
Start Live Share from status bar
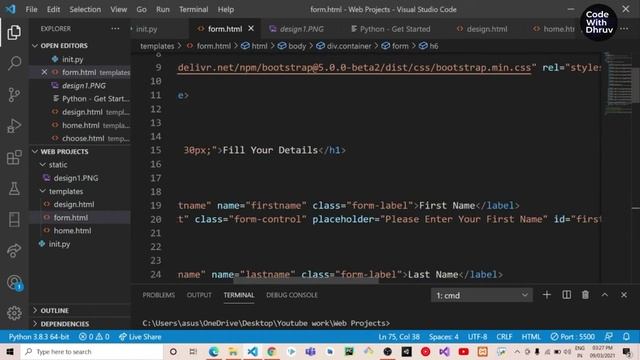(x=140, y=337)
